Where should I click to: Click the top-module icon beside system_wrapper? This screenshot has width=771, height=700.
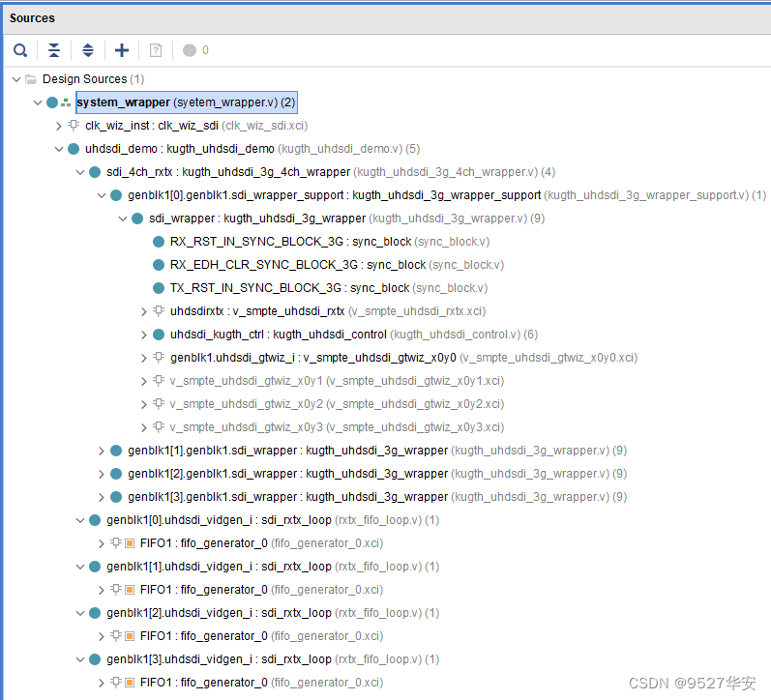tap(66, 102)
